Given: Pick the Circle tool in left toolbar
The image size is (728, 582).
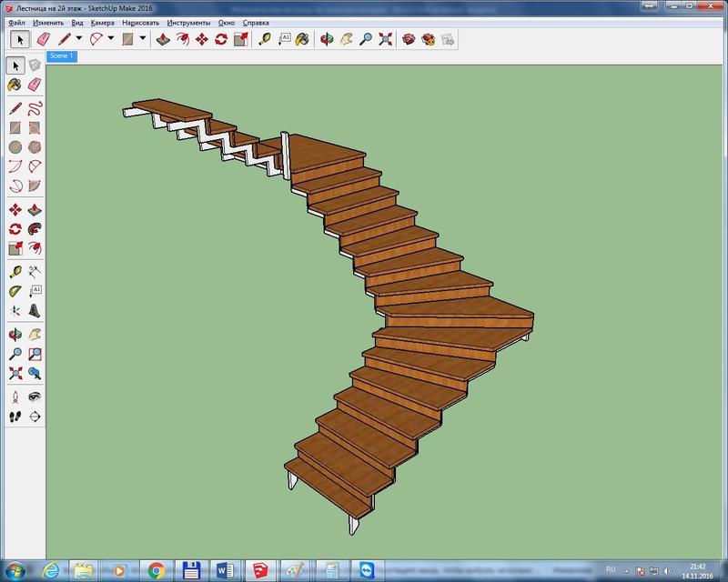Looking at the screenshot, I should coord(15,147).
